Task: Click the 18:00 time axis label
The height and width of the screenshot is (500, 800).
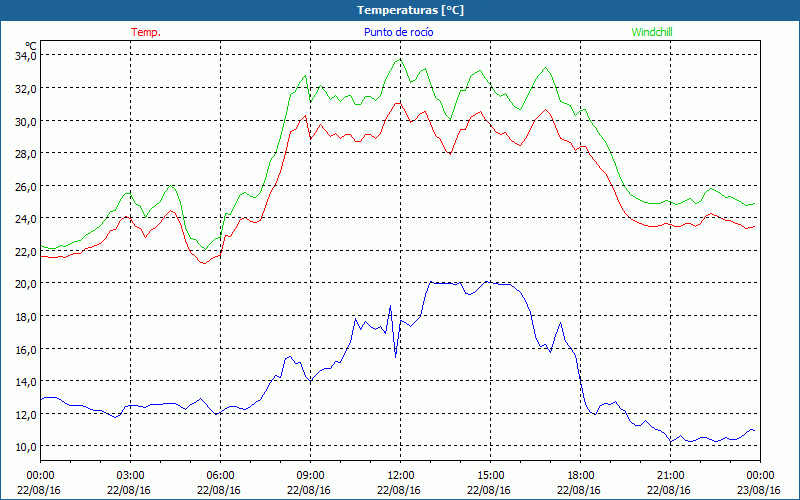Action: tap(580, 475)
